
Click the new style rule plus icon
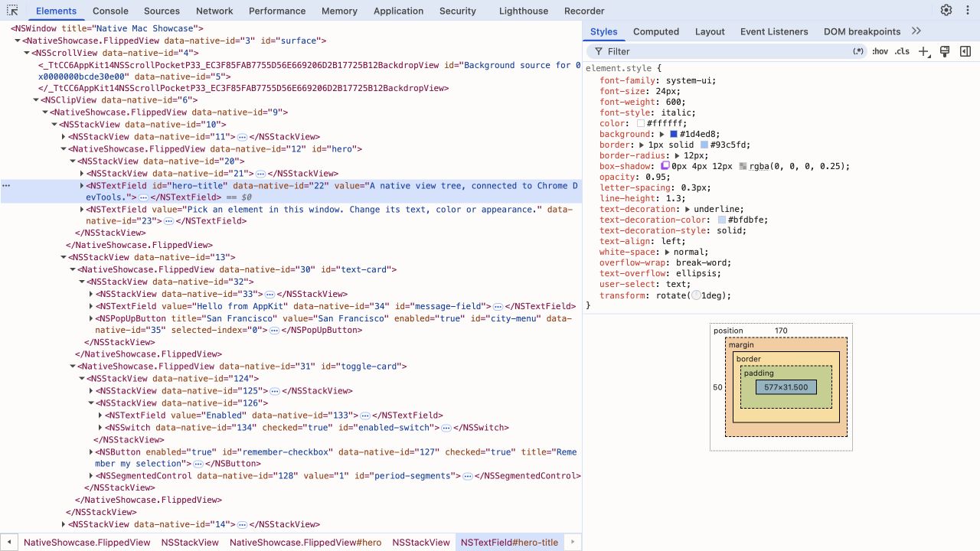click(923, 51)
